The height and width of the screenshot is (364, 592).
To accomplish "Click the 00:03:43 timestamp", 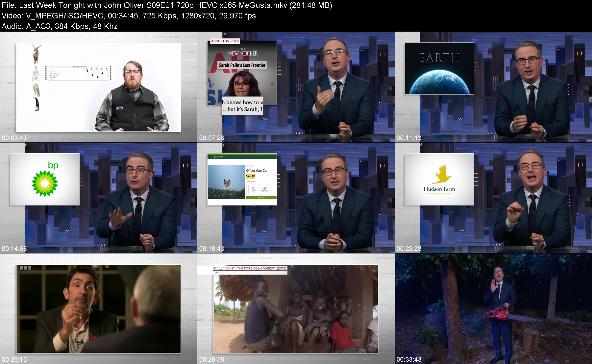I will [x=14, y=138].
